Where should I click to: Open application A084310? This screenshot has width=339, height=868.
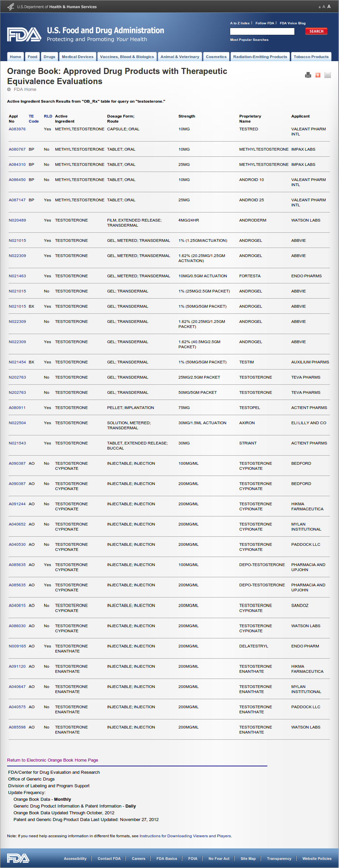click(17, 164)
